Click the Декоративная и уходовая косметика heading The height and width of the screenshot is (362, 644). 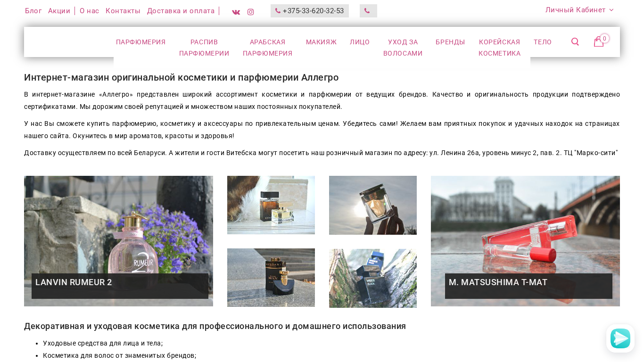click(215, 326)
